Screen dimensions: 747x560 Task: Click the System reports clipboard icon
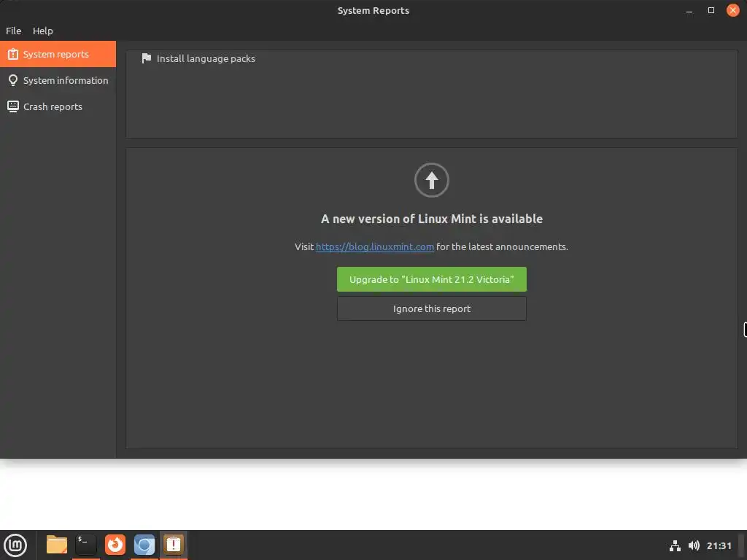[13, 54]
